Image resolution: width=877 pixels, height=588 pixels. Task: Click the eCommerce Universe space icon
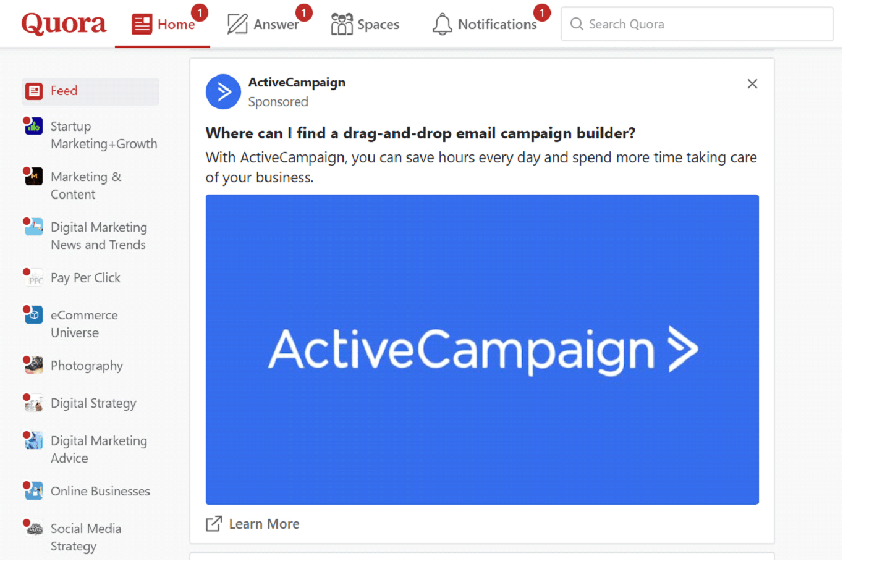(33, 315)
